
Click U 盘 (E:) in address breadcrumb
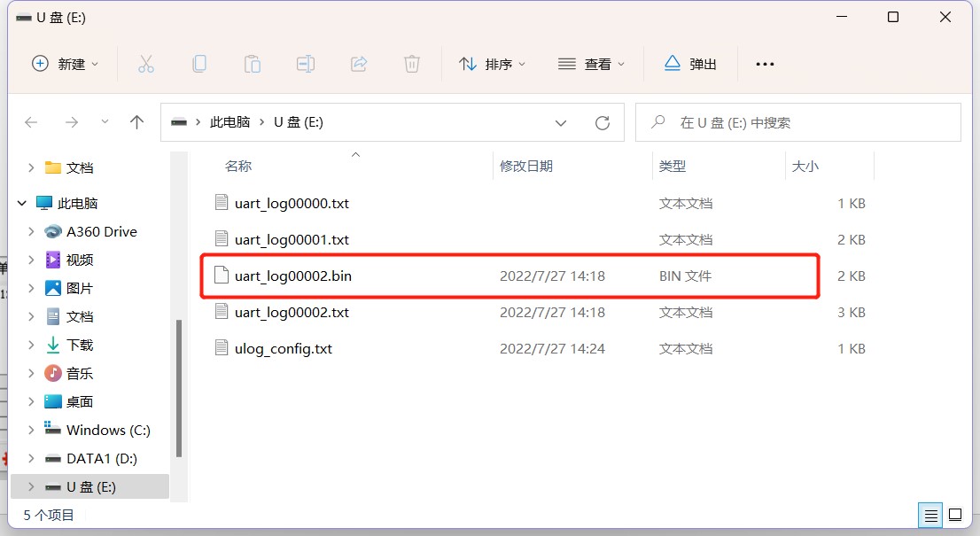click(298, 122)
